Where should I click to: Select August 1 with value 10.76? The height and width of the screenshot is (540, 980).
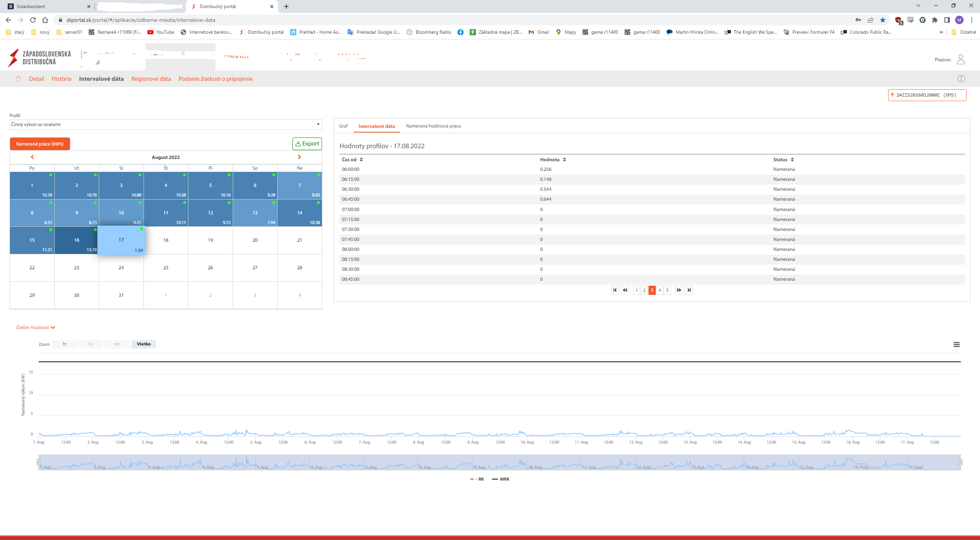(32, 185)
